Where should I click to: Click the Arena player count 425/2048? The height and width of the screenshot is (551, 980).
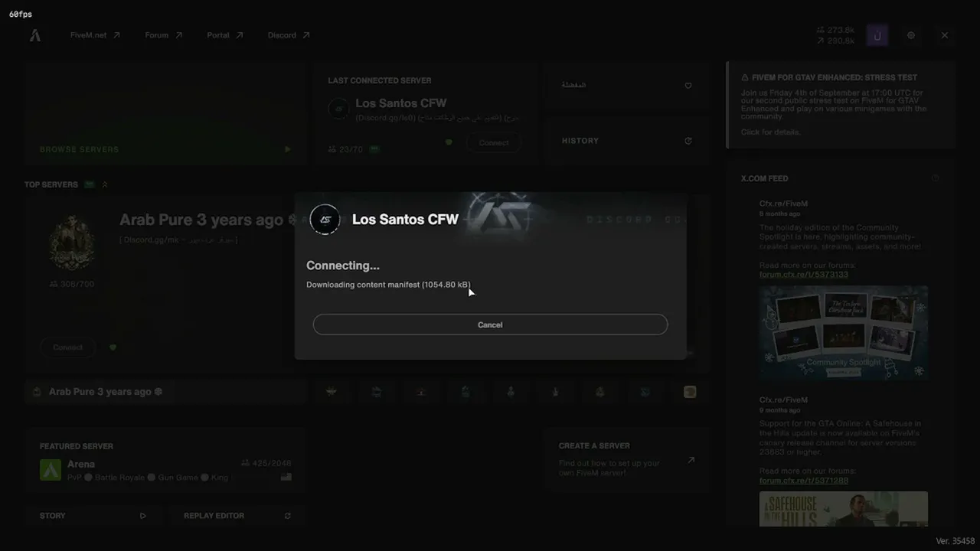pyautogui.click(x=266, y=463)
